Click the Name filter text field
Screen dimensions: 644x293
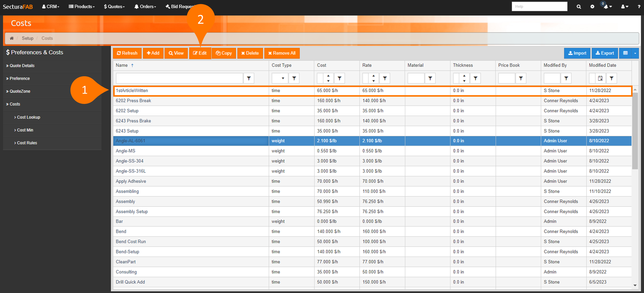click(179, 78)
